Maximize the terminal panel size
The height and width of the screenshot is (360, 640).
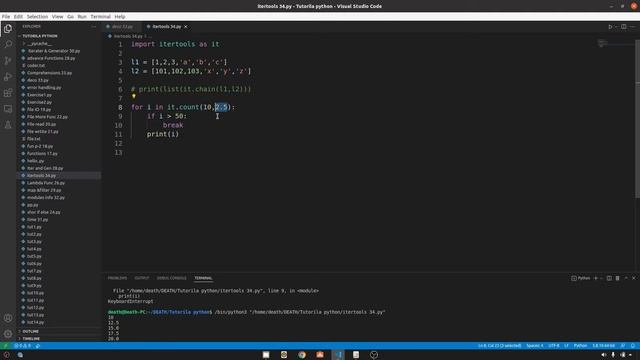tap(626, 278)
